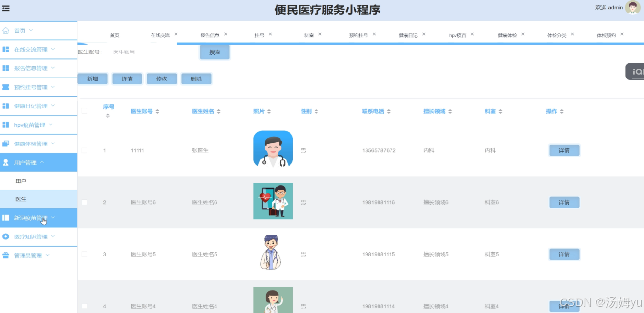
Task: Click the home icon beside 首页
Action: (x=6, y=30)
